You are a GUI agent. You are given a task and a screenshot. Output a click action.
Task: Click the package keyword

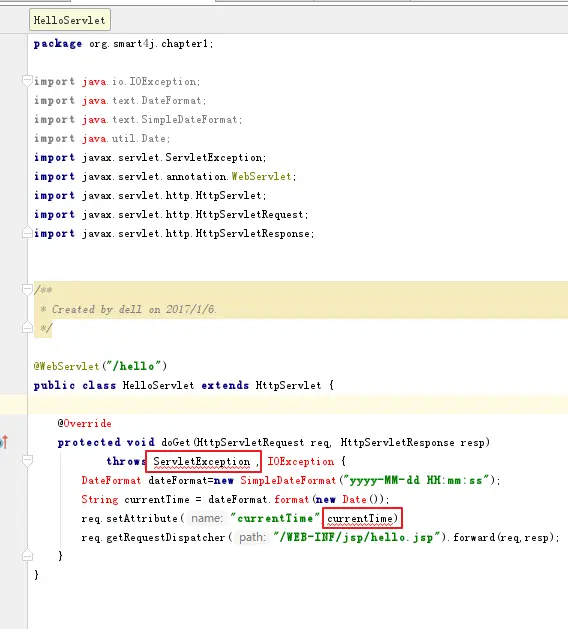pyautogui.click(x=58, y=44)
